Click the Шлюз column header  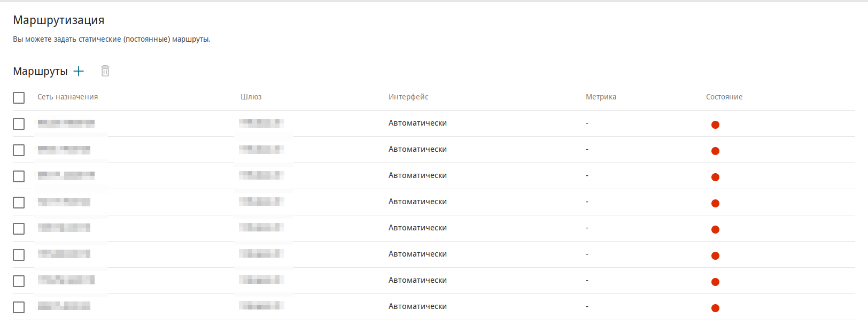click(251, 97)
